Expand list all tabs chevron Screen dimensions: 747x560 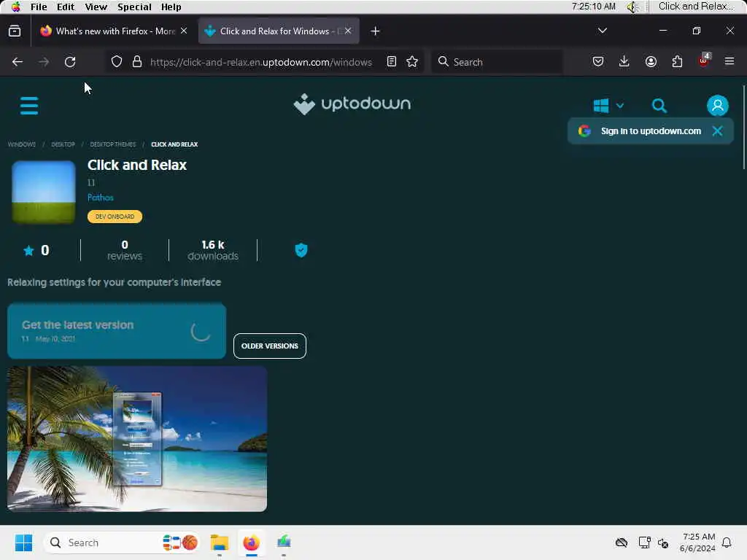tap(602, 31)
